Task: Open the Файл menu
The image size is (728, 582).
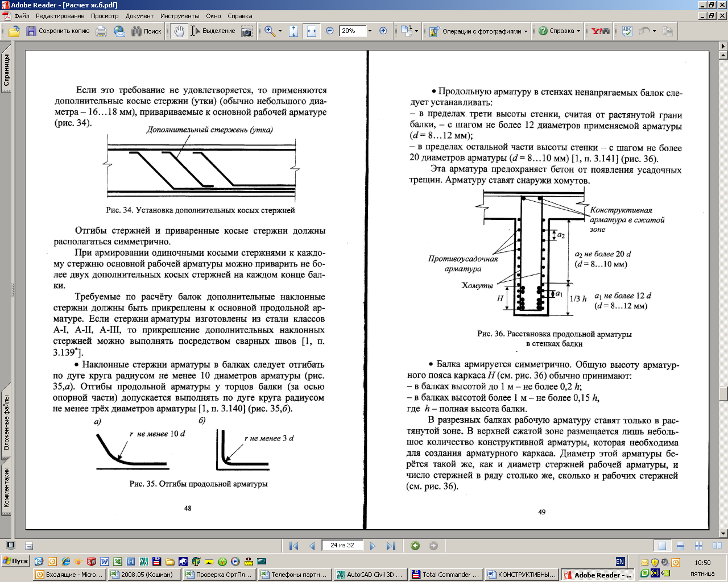Action: 22,16
